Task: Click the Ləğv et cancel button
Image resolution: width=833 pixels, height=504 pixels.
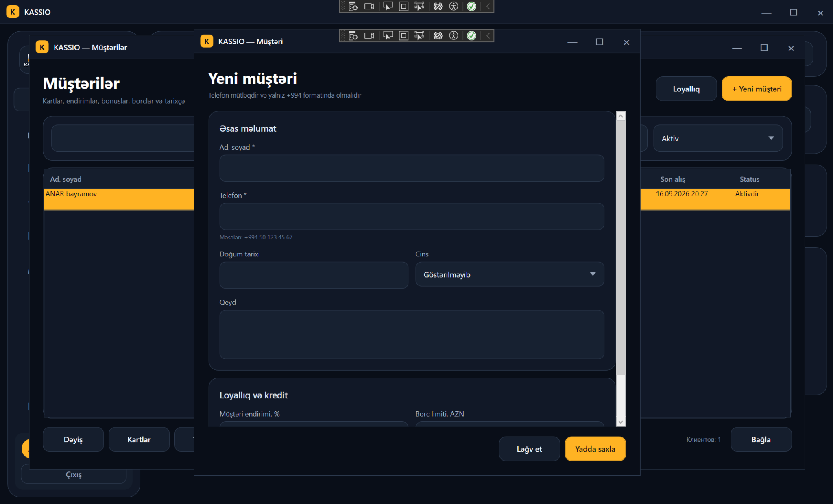Action: pyautogui.click(x=529, y=449)
